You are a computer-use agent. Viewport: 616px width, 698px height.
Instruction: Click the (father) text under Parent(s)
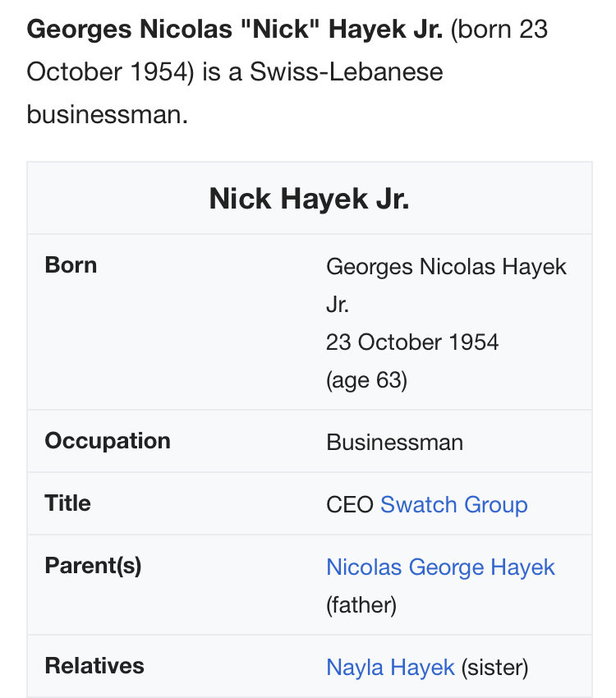point(361,605)
